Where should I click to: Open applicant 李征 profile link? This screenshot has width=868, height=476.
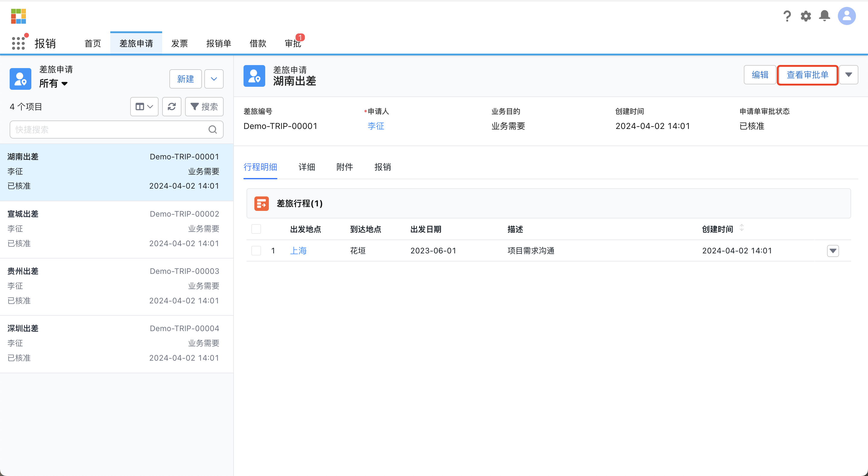tap(376, 126)
